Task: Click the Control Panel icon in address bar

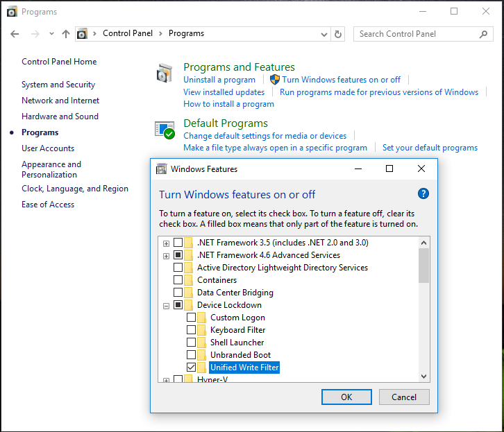Action: click(x=83, y=34)
